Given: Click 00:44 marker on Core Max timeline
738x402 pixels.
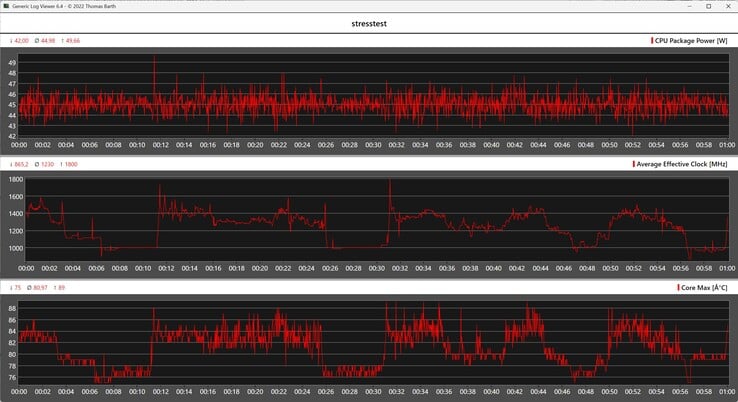Looking at the screenshot, I should click(x=538, y=392).
